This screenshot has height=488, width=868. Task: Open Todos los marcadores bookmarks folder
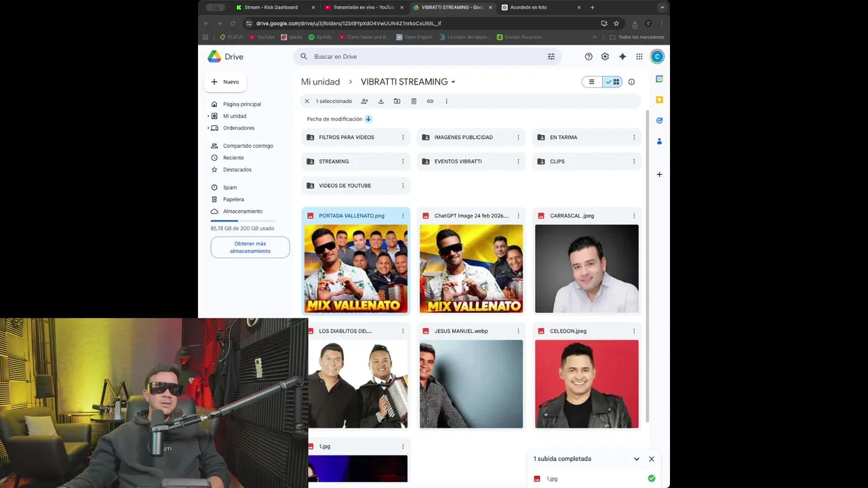(636, 37)
